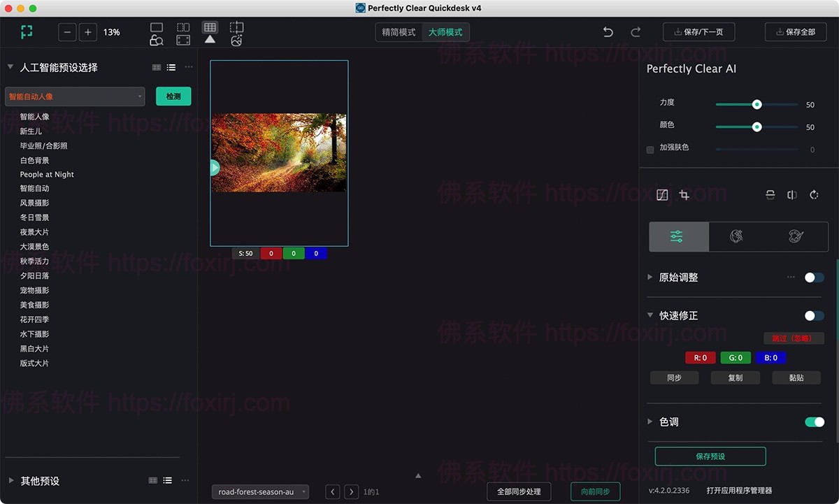Click the redo arrow icon
Viewport: 839px width, 504px height.
636,32
